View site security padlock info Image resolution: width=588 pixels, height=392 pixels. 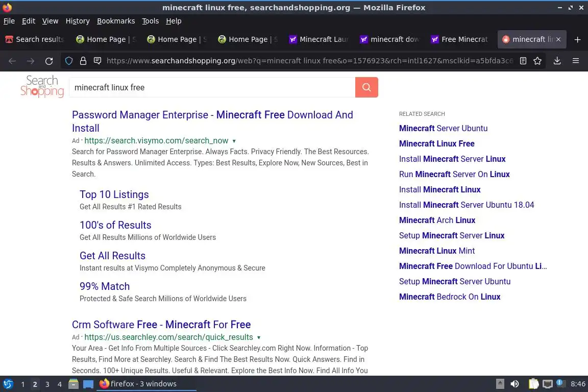[x=83, y=61]
